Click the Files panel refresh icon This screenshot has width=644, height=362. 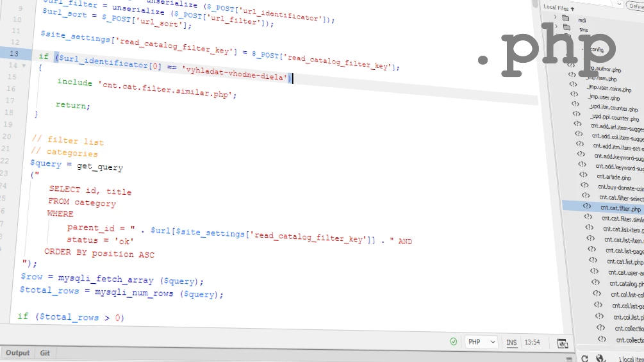[x=584, y=358]
